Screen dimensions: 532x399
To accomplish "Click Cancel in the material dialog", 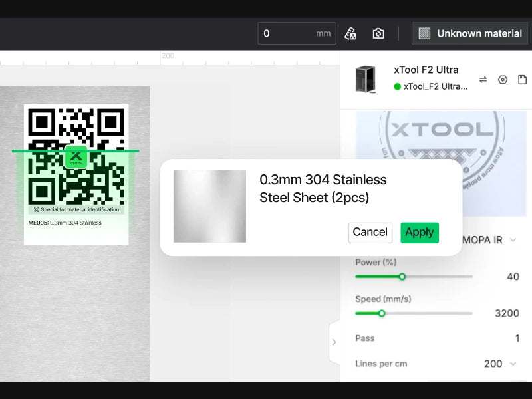I will [370, 233].
